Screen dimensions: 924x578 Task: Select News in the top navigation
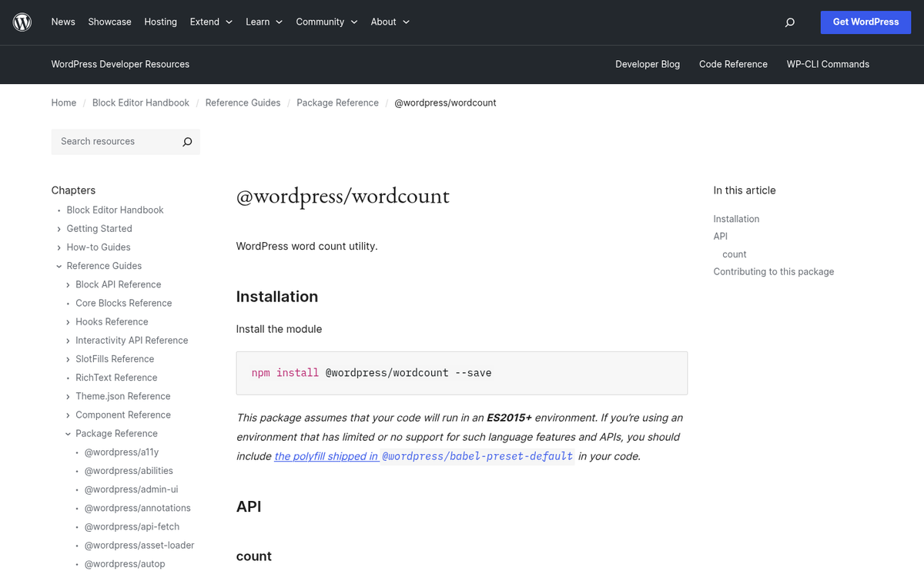[63, 22]
